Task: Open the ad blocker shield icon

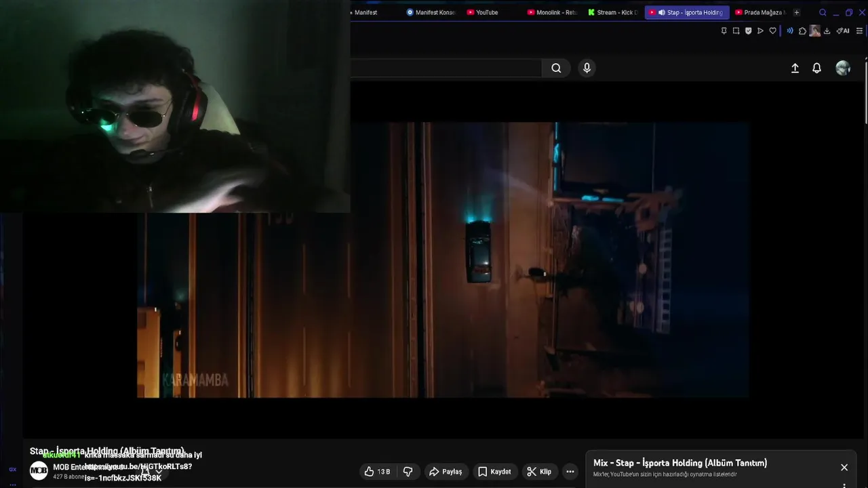Action: pos(748,30)
